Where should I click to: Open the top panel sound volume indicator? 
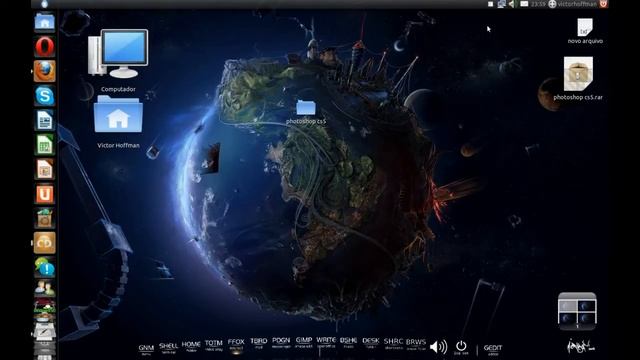[513, 4]
